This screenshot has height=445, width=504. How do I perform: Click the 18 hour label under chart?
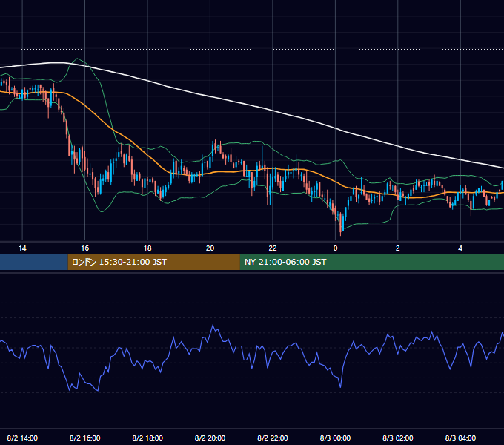147,248
